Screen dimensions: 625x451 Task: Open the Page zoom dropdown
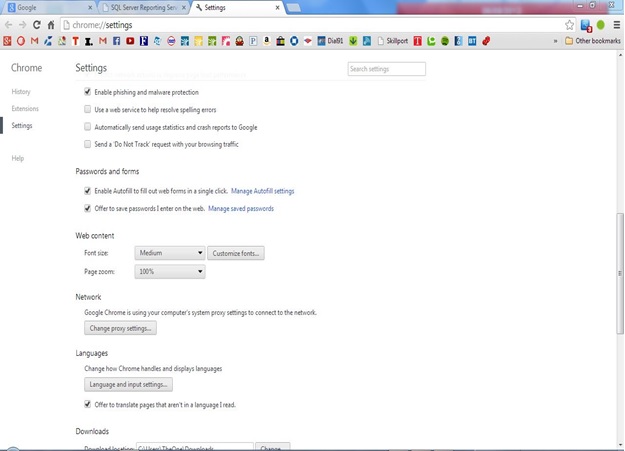click(169, 272)
